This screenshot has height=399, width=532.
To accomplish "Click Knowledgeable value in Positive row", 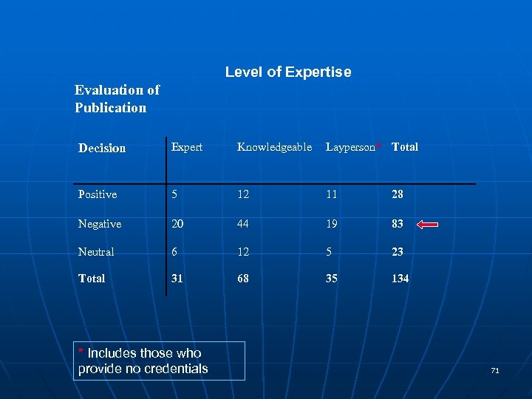I will click(x=243, y=194).
